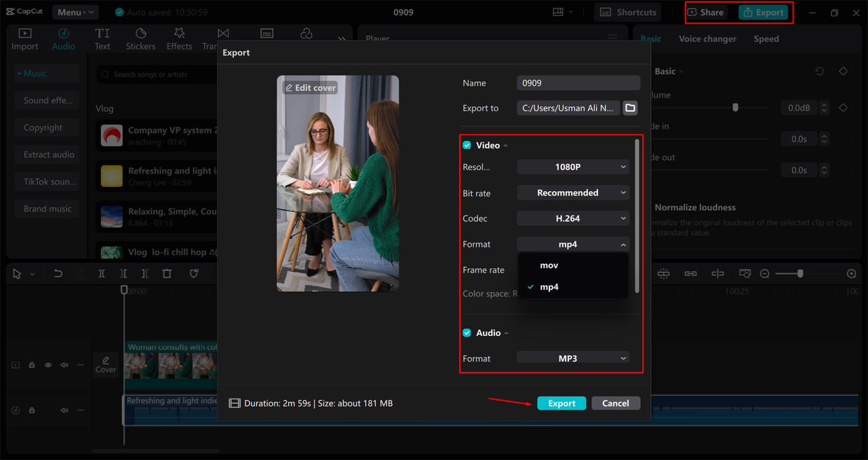Image resolution: width=868 pixels, height=460 pixels.
Task: Open the Bit rate Recommended dropdown
Action: pos(573,192)
